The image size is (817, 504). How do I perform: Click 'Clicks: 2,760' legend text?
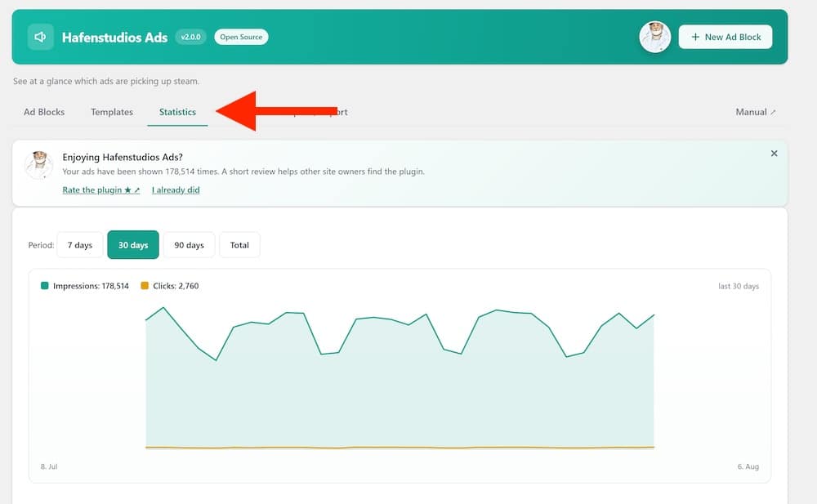(x=176, y=286)
